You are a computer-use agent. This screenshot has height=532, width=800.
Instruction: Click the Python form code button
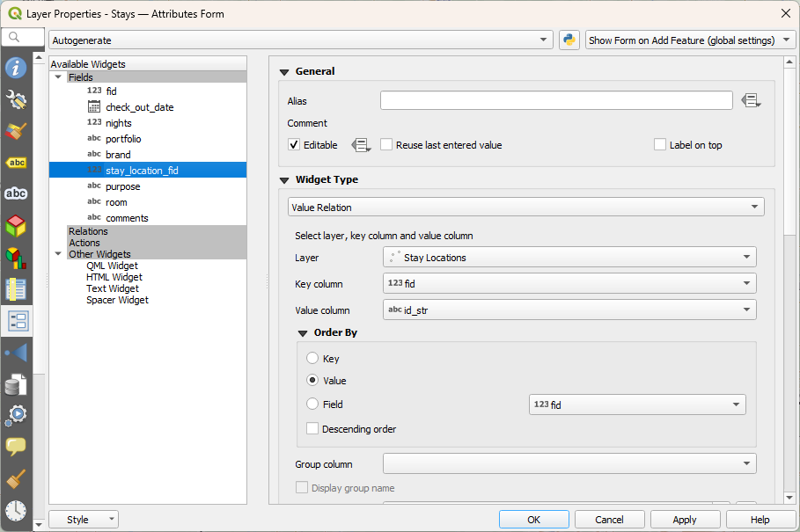[569, 40]
